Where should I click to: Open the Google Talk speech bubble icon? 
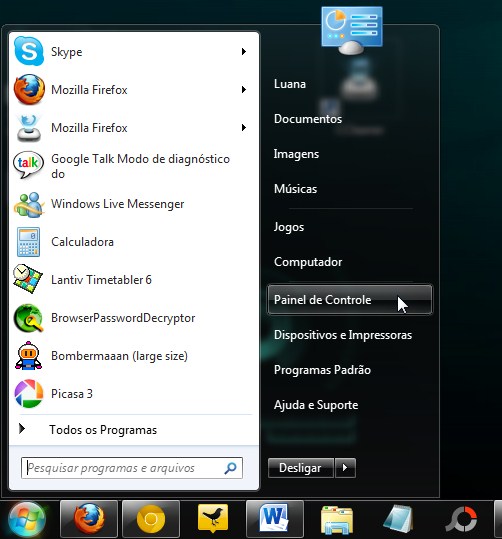[x=29, y=165]
